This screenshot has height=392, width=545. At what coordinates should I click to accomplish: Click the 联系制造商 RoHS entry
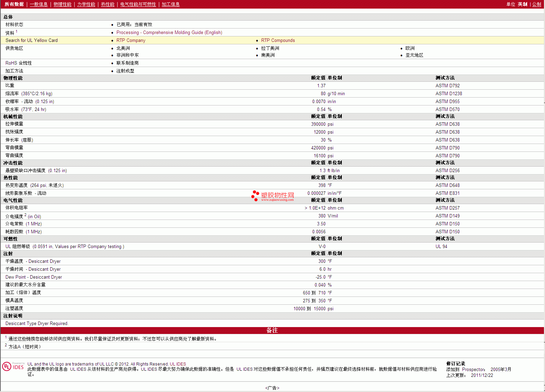pyautogui.click(x=128, y=63)
